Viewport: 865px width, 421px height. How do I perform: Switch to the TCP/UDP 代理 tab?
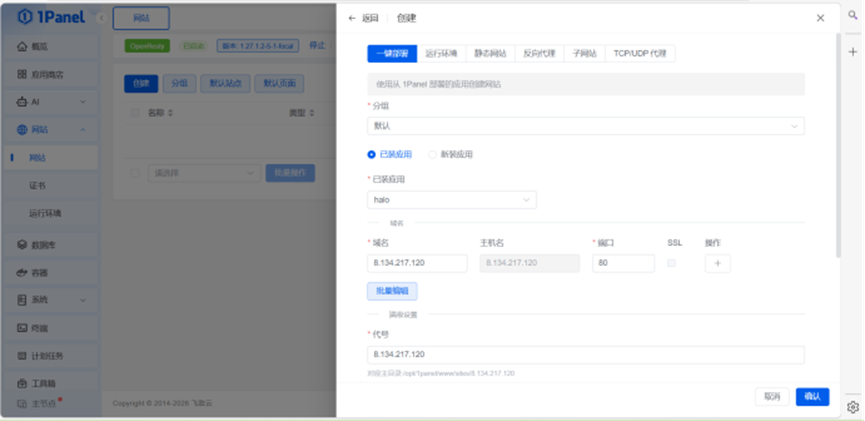(x=640, y=54)
